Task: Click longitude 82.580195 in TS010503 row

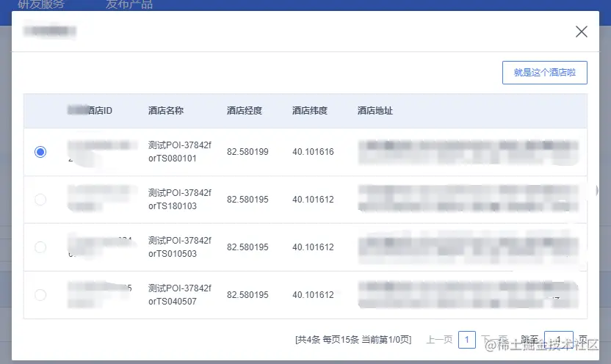Action: pos(247,247)
